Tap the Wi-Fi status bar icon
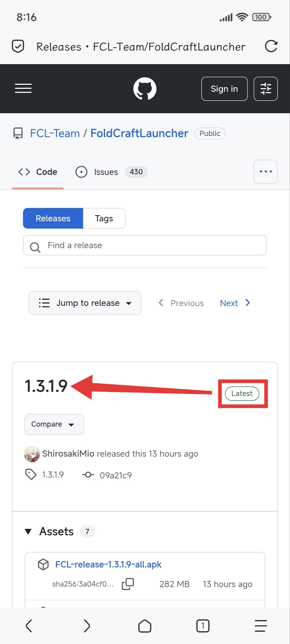Screen dimensions: 290x644 point(242,17)
